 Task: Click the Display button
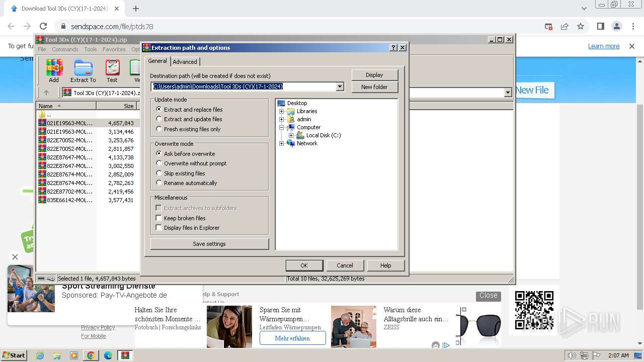click(374, 75)
